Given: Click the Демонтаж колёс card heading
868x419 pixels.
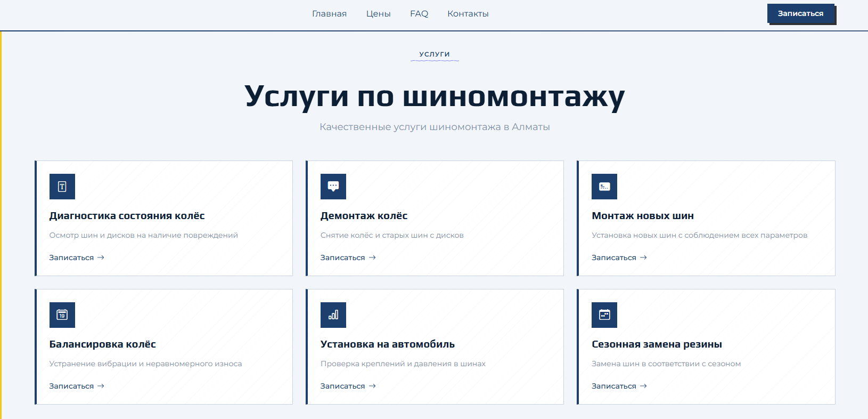Looking at the screenshot, I should (x=364, y=216).
